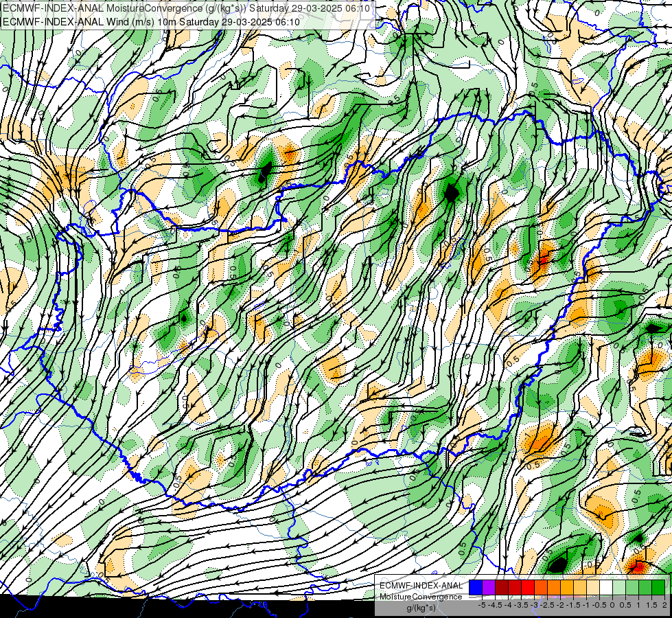Click the -4.5 legend tick label
Viewport: 672px width, 618px height.
[x=495, y=605]
